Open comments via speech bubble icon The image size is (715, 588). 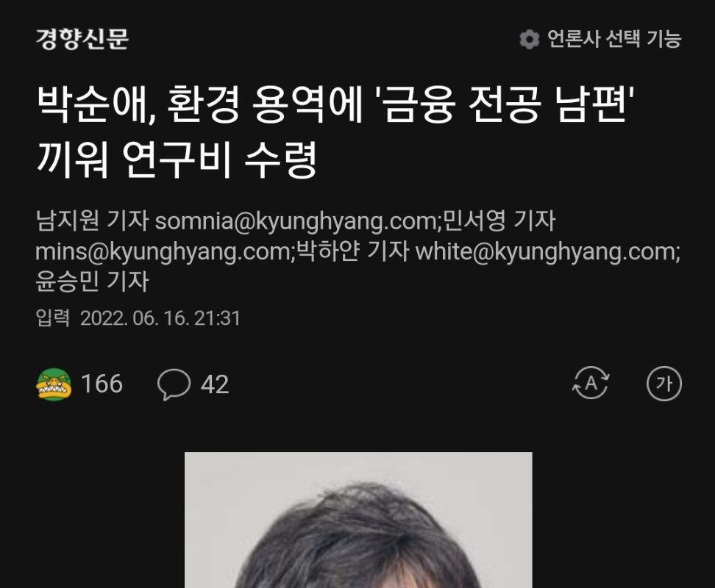[x=174, y=384]
